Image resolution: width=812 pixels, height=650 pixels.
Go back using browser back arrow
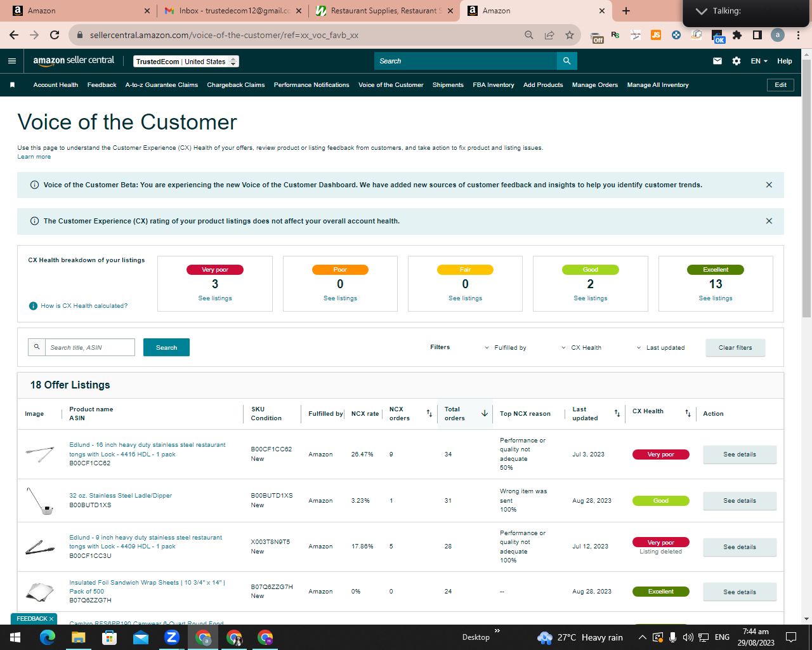point(14,35)
